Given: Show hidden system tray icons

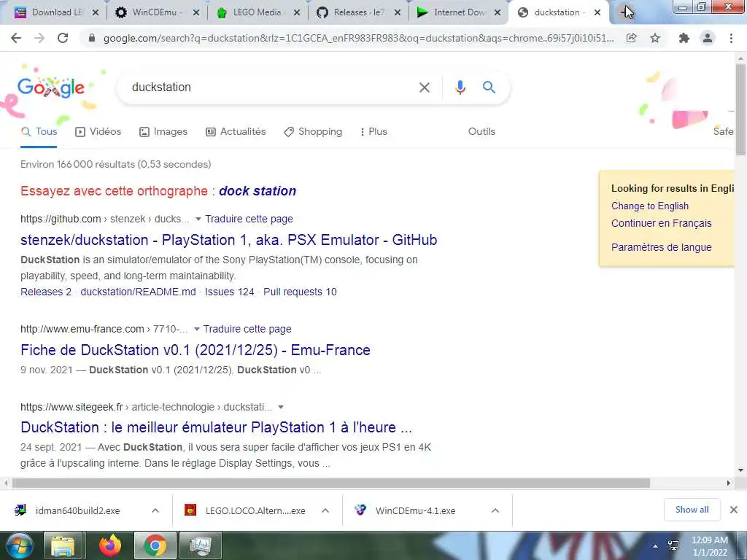Looking at the screenshot, I should [x=656, y=546].
